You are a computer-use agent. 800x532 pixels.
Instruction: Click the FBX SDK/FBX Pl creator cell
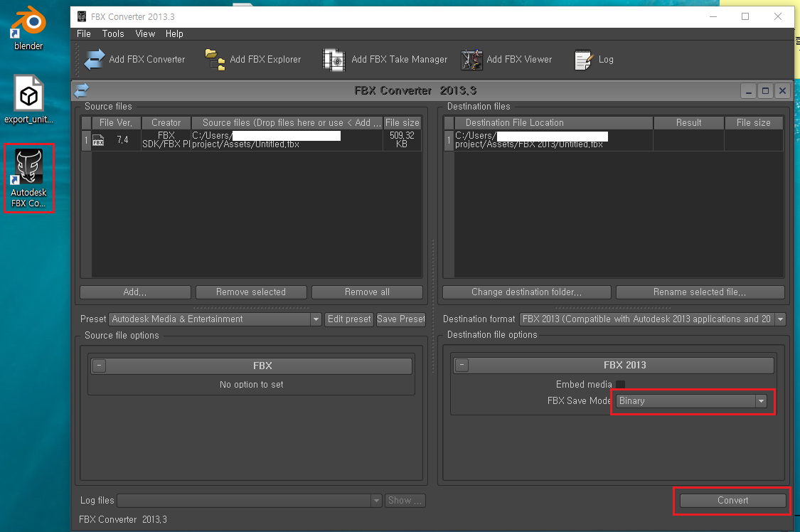click(166, 140)
